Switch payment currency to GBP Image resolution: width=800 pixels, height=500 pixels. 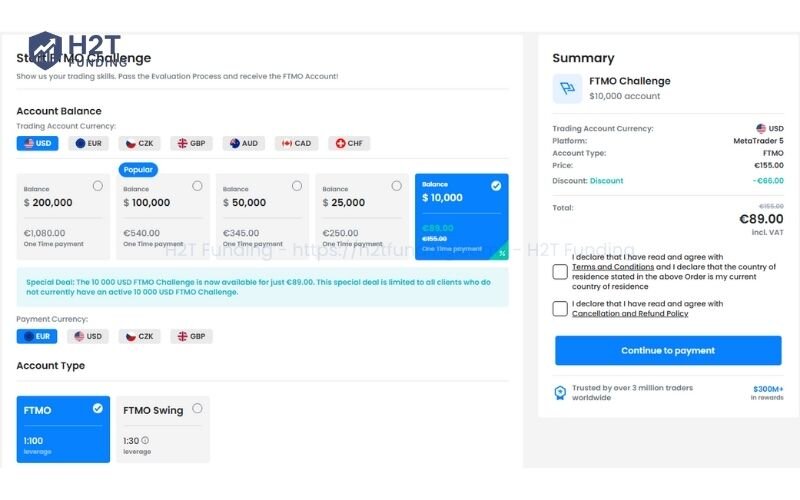coord(192,336)
